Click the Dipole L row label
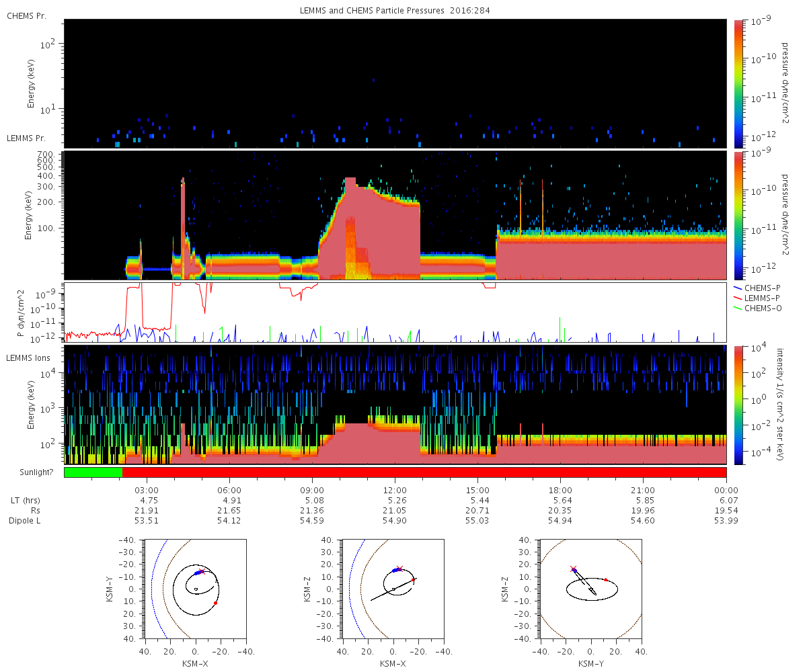 pyautogui.click(x=26, y=521)
